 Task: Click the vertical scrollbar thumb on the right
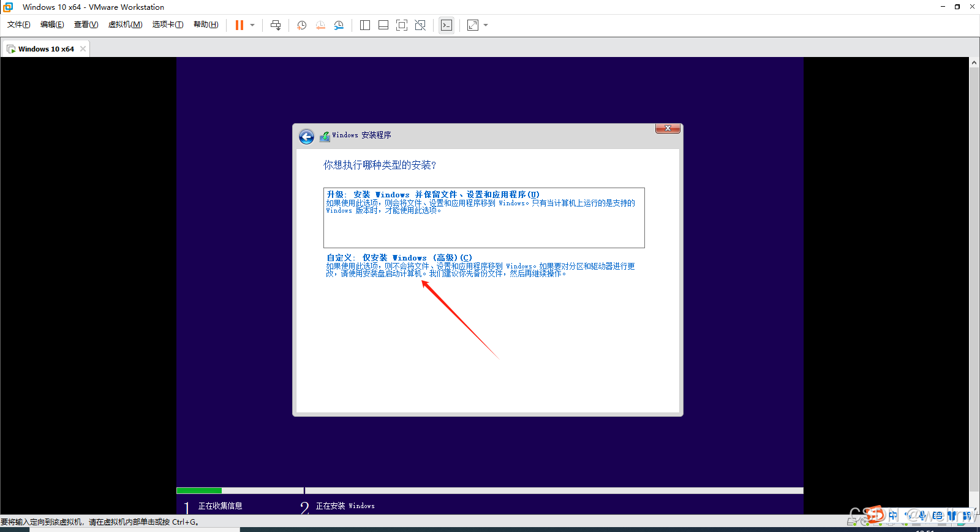(x=974, y=279)
